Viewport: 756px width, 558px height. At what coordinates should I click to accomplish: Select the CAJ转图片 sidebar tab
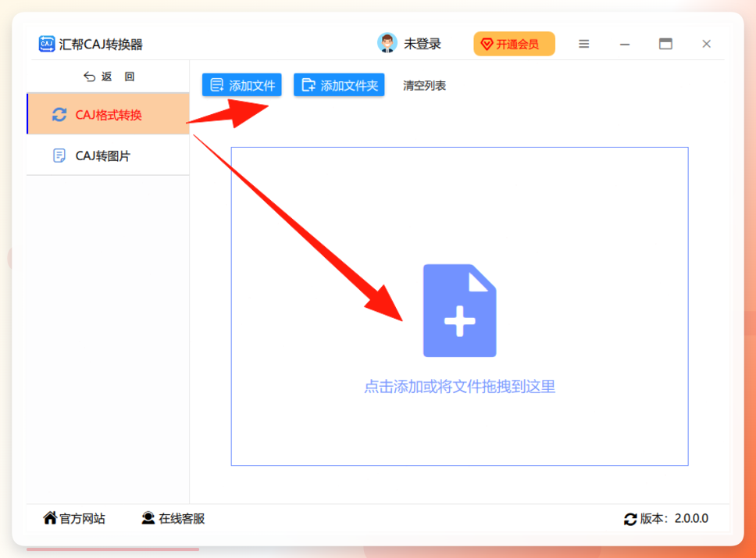(108, 156)
